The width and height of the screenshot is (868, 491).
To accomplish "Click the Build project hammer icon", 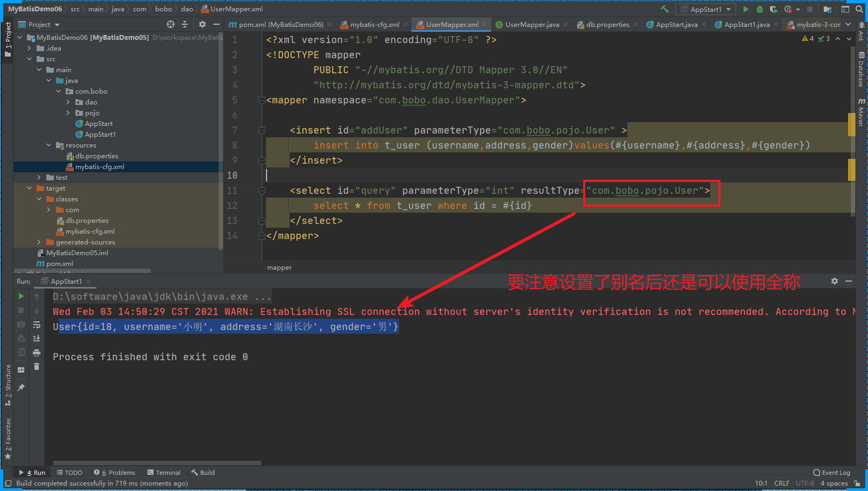I will [x=664, y=9].
